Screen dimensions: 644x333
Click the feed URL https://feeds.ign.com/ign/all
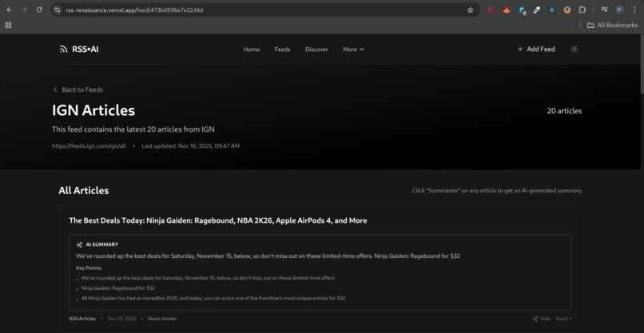click(89, 146)
